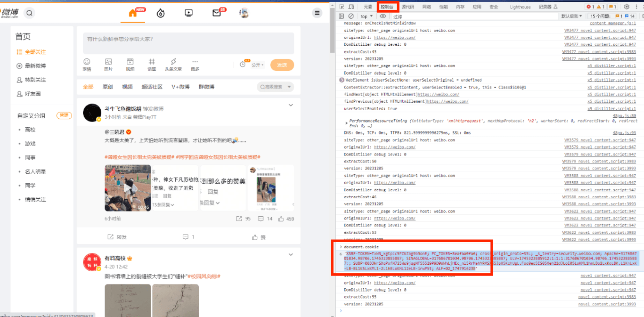This screenshot has width=644, height=317.
Task: Go to Weibo home via the house icon
Action: [x=133, y=13]
